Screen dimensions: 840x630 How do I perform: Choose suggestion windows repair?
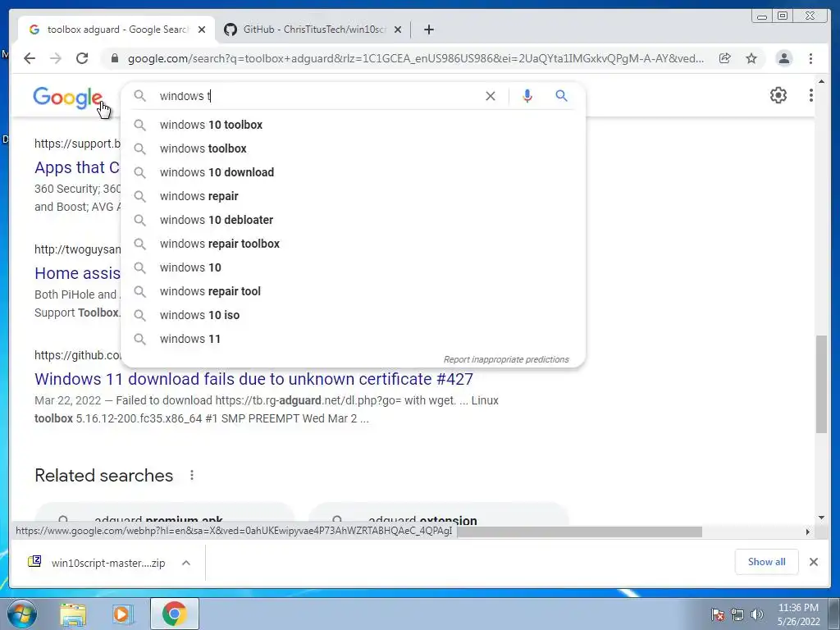(x=353, y=196)
